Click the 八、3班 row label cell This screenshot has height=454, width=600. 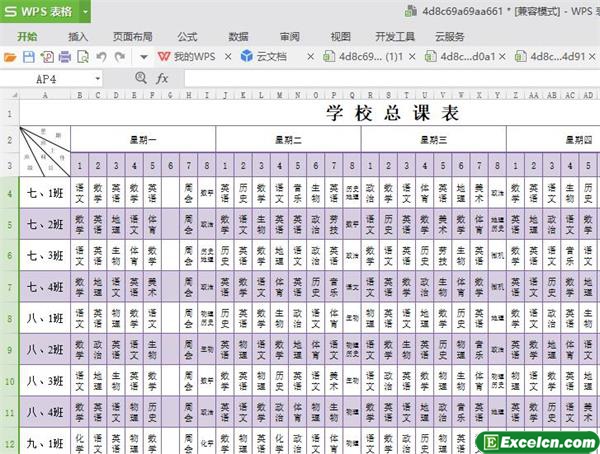pos(45,381)
